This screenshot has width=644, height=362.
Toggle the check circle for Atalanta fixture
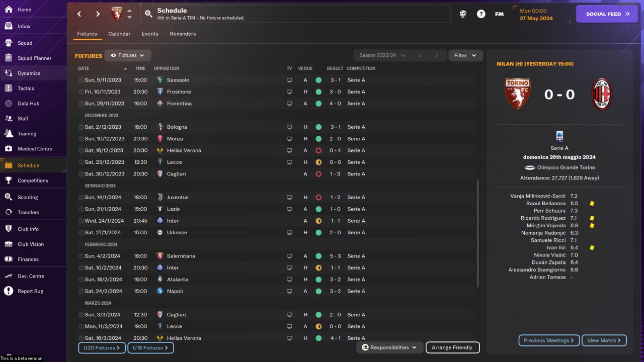click(81, 280)
